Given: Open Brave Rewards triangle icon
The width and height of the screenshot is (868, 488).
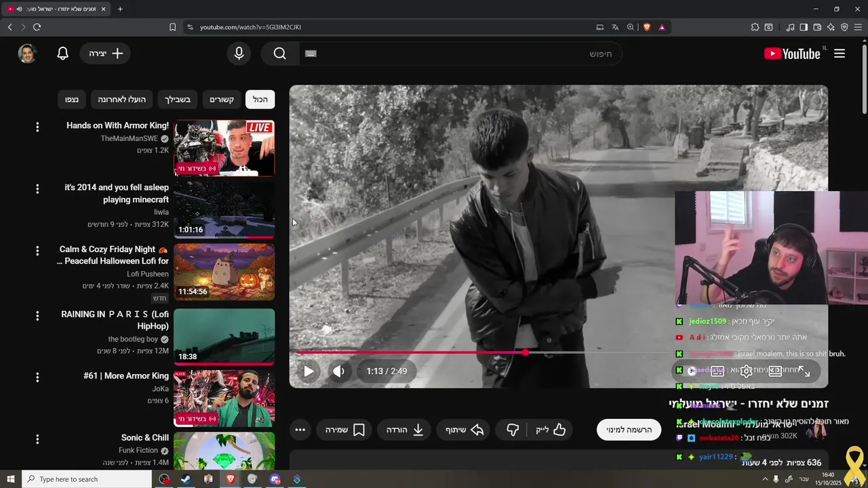Looking at the screenshot, I should (x=662, y=27).
